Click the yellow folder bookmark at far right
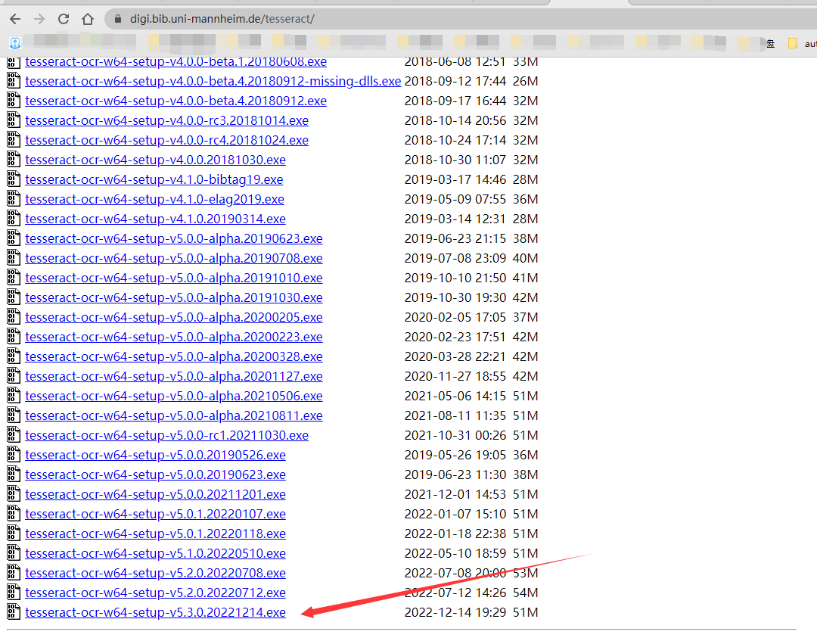817x644 pixels. point(793,43)
